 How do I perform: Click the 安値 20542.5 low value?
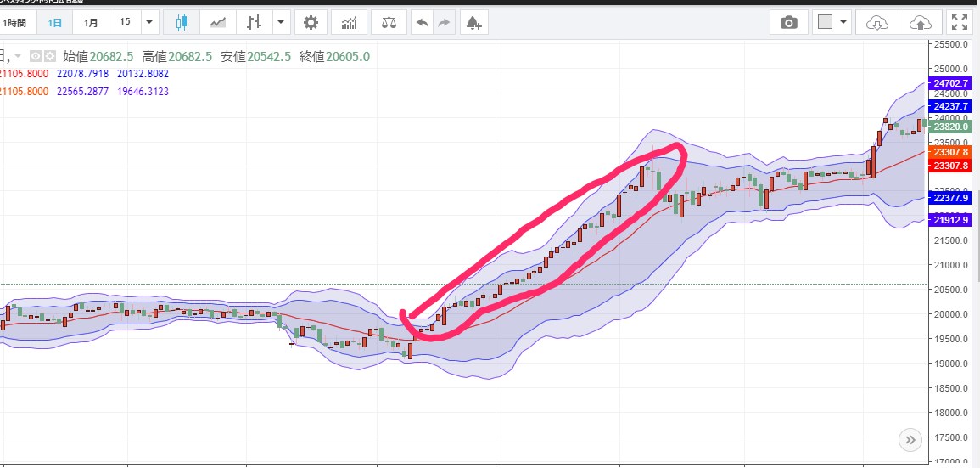point(255,57)
